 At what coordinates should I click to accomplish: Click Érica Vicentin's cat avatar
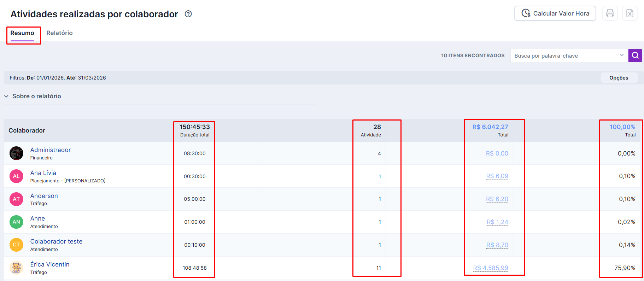[x=16, y=268]
